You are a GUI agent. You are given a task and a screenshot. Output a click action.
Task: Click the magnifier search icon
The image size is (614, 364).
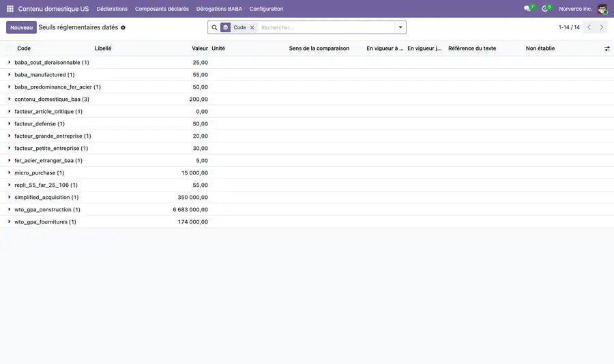(214, 27)
